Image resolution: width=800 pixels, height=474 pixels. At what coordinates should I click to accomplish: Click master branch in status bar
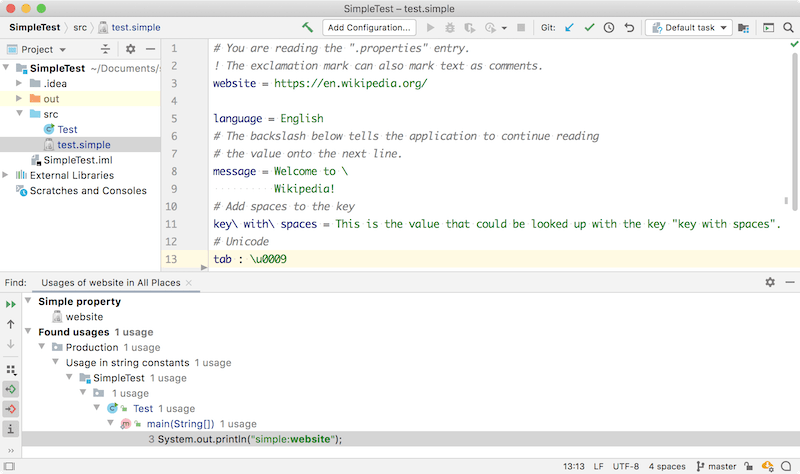coord(716,466)
